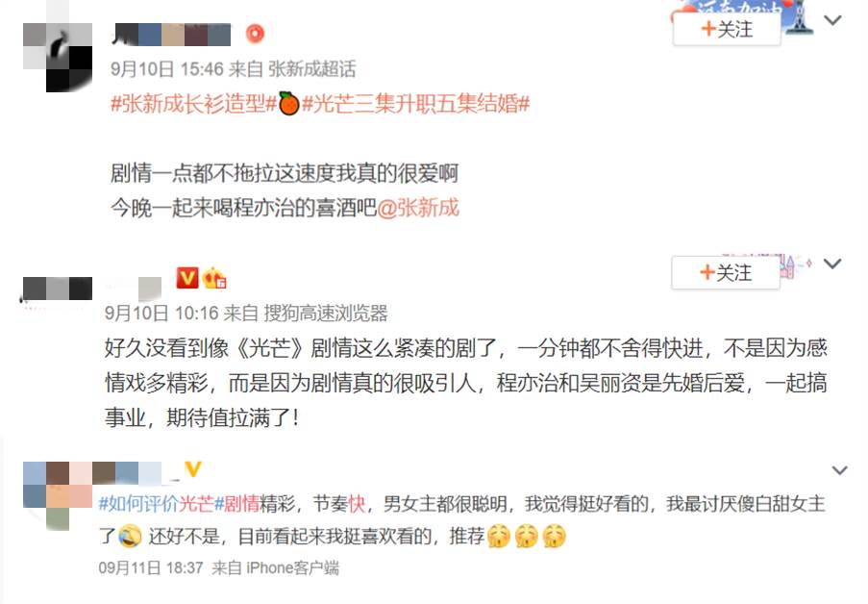The image size is (868, 604).
Task: Open the third post author's avatar
Action: pos(58,496)
